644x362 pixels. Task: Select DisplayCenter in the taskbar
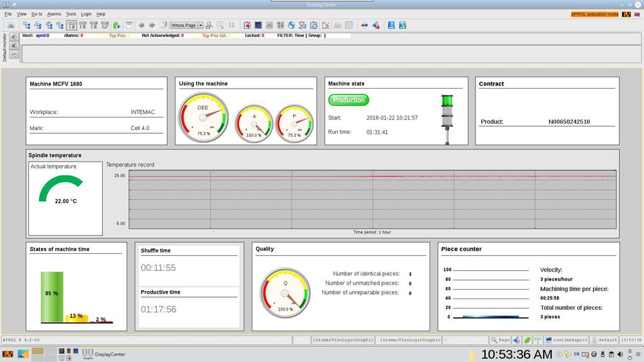click(104, 354)
